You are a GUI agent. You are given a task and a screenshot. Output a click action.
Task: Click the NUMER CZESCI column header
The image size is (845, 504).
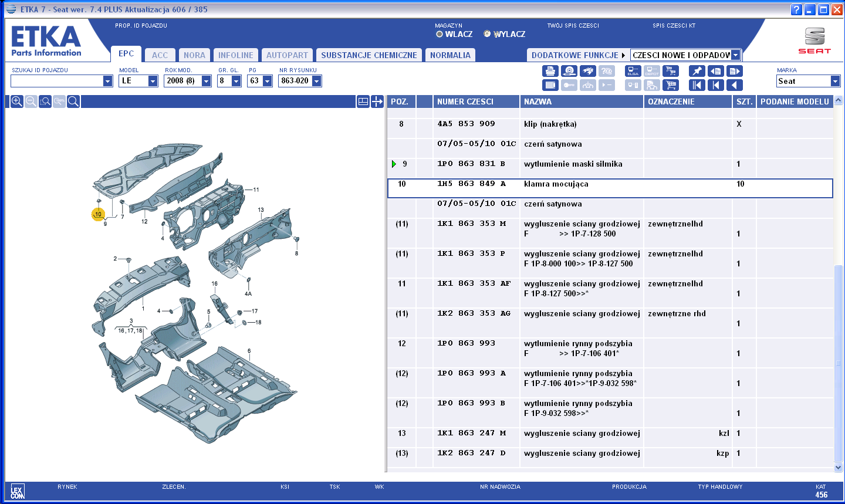pos(476,102)
